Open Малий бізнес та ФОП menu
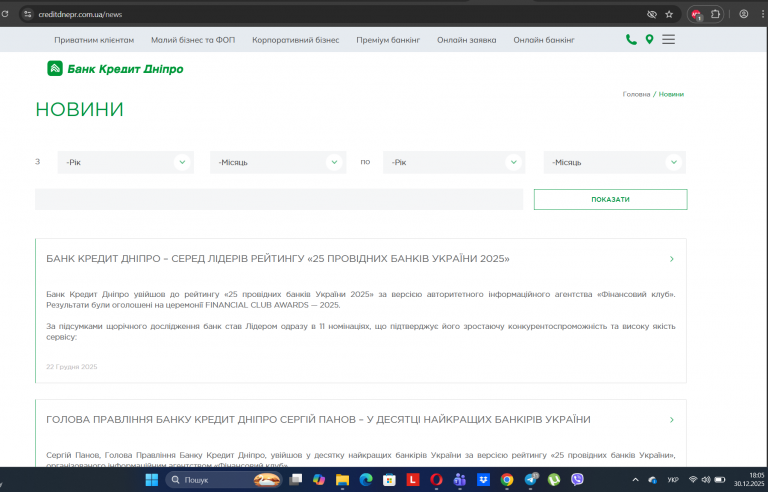The height and width of the screenshot is (492, 768). tap(193, 40)
